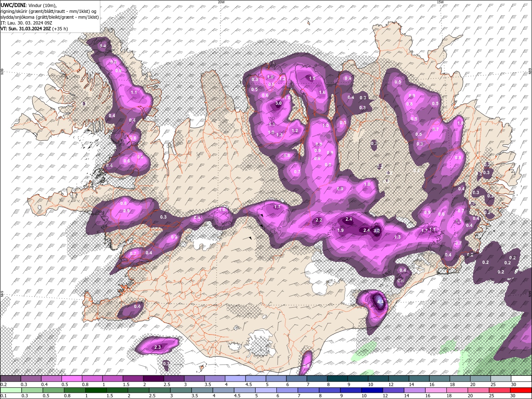Click the '3.2' snowfall value on the map
Image resolution: width=532 pixels, height=399 pixels.
click(x=377, y=230)
